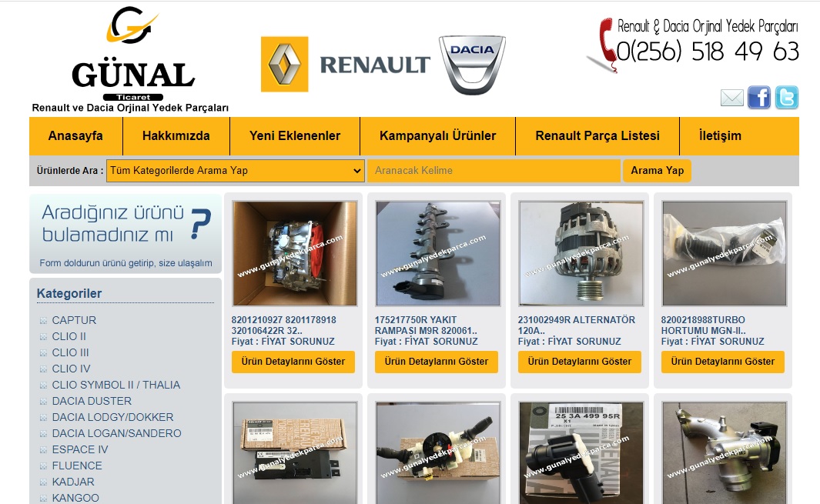Open Renault Parça Listesi menu
Viewport: 820px width, 504px height.
597,136
